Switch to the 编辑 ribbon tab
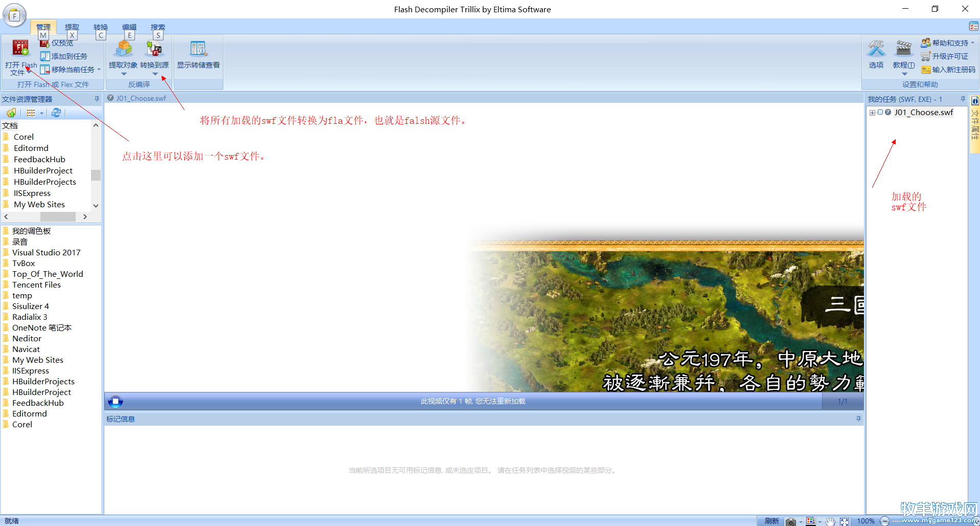 coord(129,27)
